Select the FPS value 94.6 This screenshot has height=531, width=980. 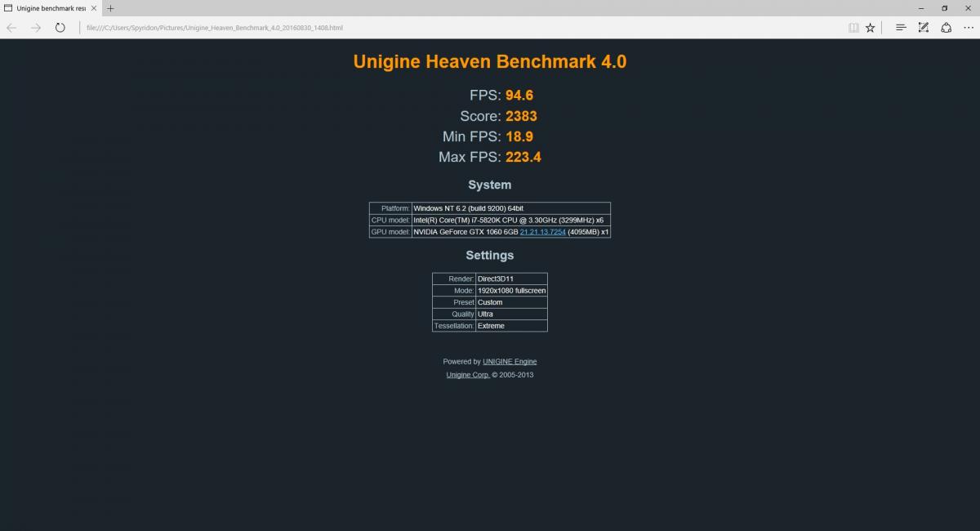[519, 96]
